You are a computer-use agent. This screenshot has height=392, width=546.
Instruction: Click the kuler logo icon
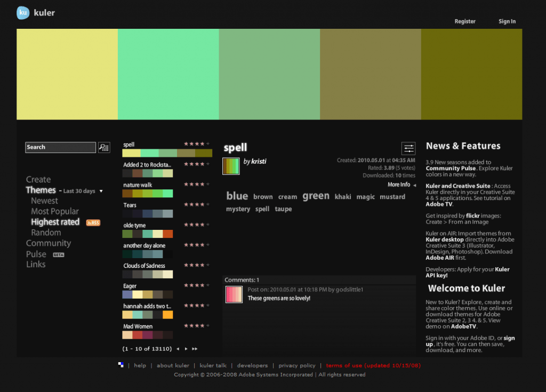(23, 13)
